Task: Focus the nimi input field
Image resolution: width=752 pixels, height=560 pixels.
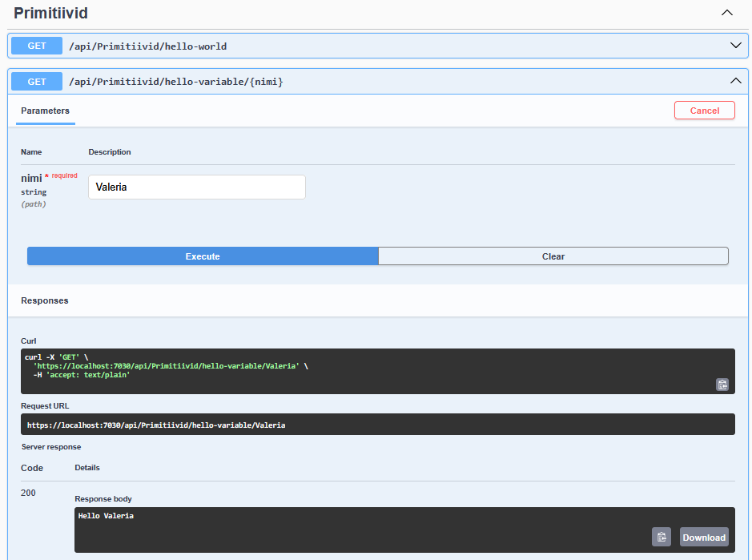Action: coord(196,187)
